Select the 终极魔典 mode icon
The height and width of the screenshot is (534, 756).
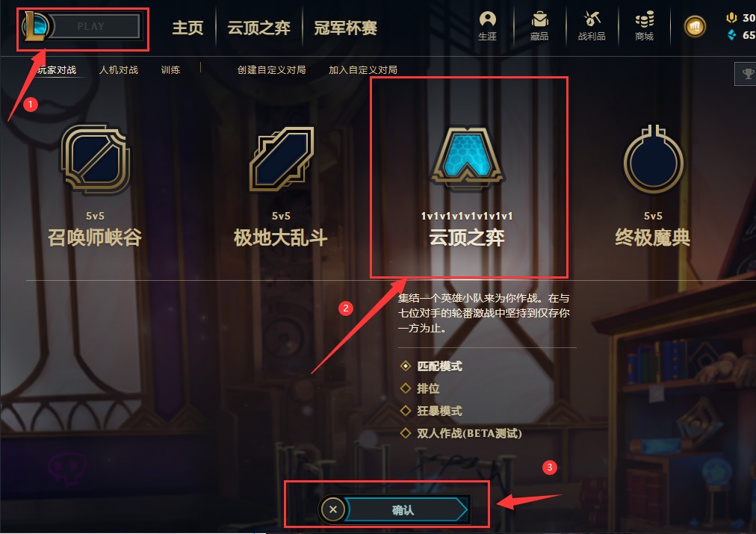pos(654,159)
